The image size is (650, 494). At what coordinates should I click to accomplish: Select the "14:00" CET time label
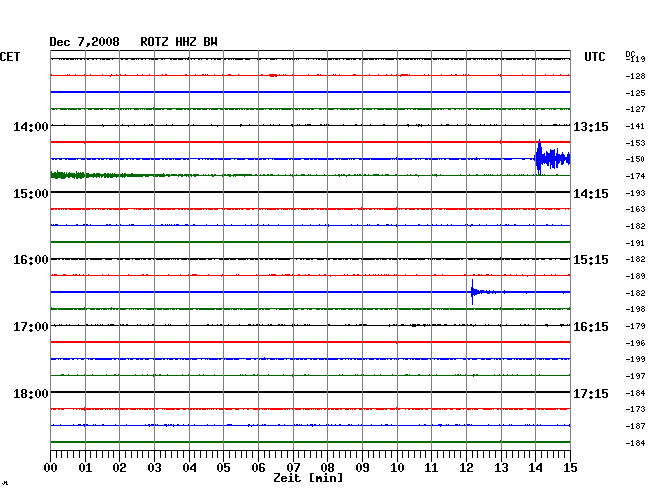pos(31,126)
